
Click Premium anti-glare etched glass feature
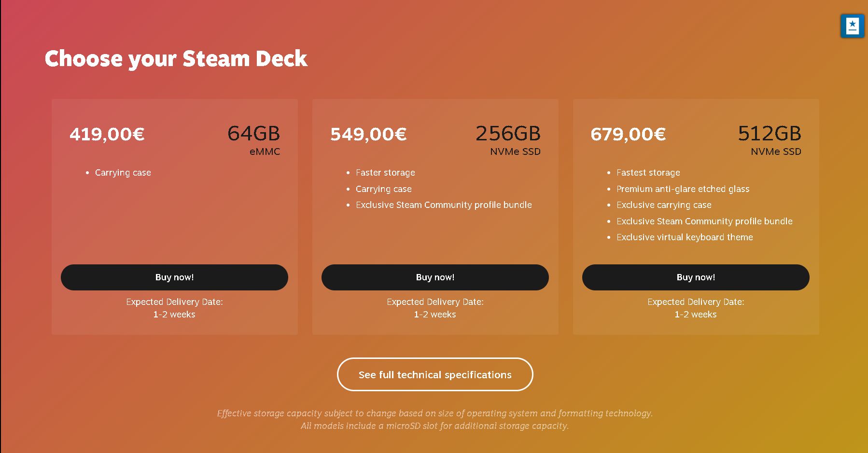(x=683, y=189)
